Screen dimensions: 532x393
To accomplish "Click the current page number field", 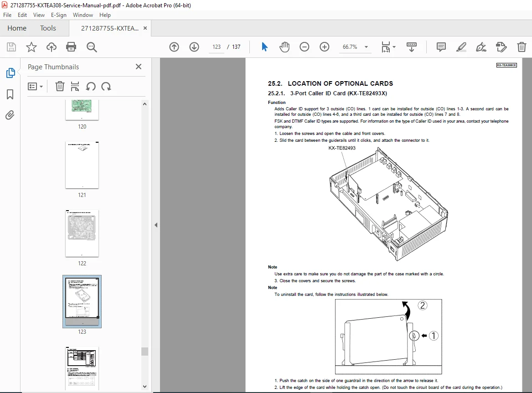I will pyautogui.click(x=217, y=47).
